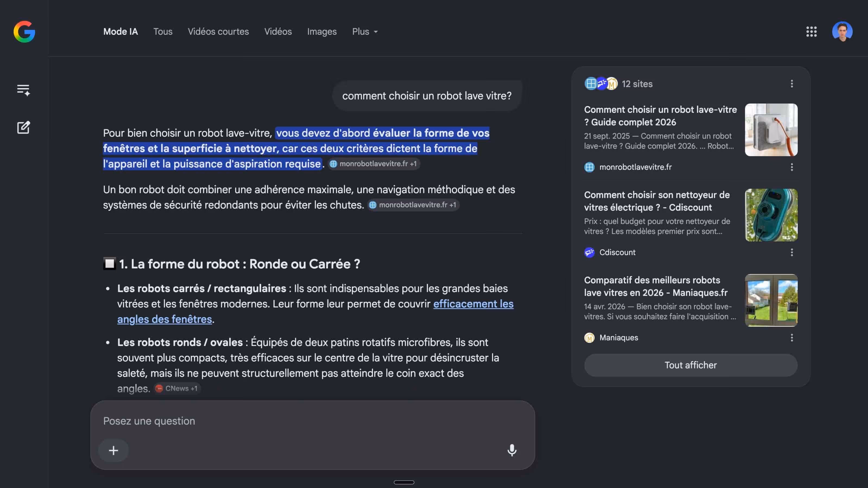Switch to the Tous tab
This screenshot has height=488, width=868.
163,32
